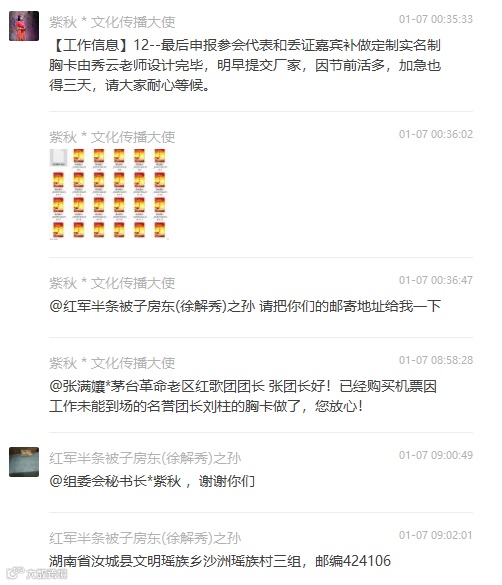Image resolution: width=502 pixels, height=585 pixels.
Task: Open the badge card grid image
Action: click(109, 194)
